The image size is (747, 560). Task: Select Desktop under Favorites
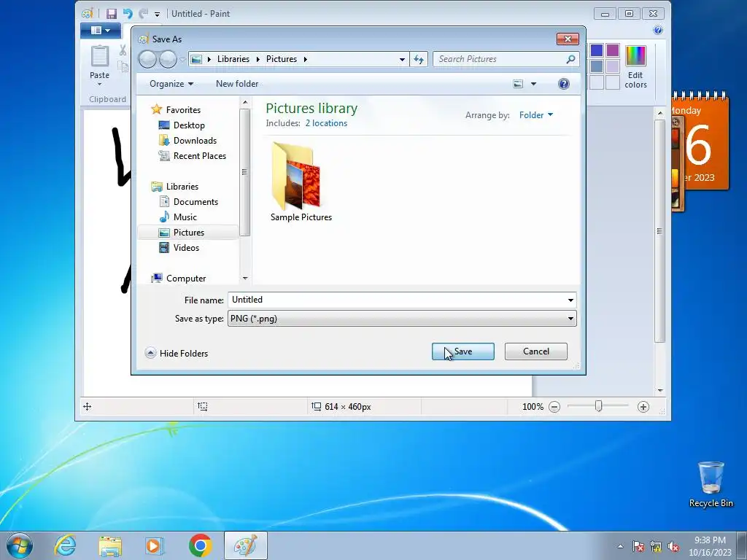pos(189,125)
